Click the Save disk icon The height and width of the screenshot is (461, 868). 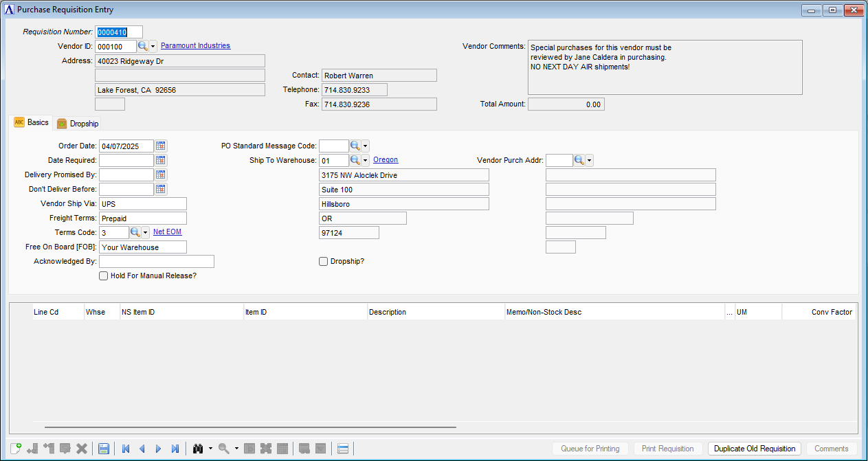(x=104, y=449)
